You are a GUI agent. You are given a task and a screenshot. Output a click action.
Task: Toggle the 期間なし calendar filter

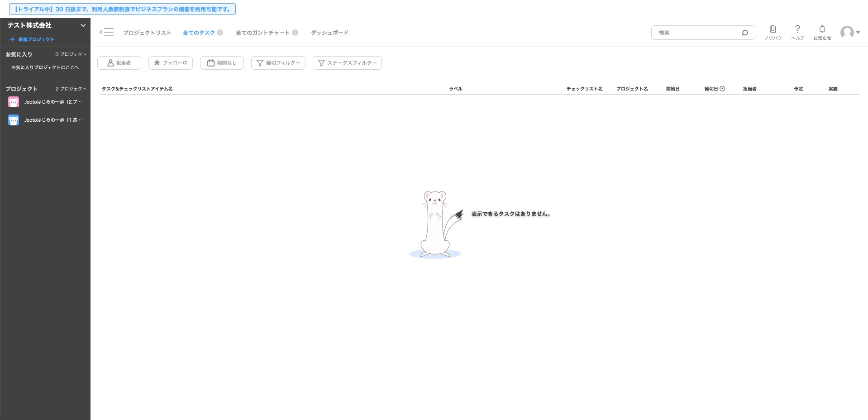point(222,63)
